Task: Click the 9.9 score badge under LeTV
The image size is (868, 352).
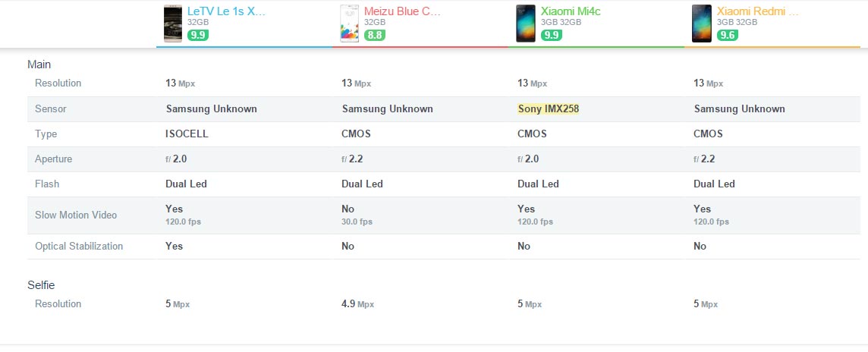Action: [x=197, y=36]
